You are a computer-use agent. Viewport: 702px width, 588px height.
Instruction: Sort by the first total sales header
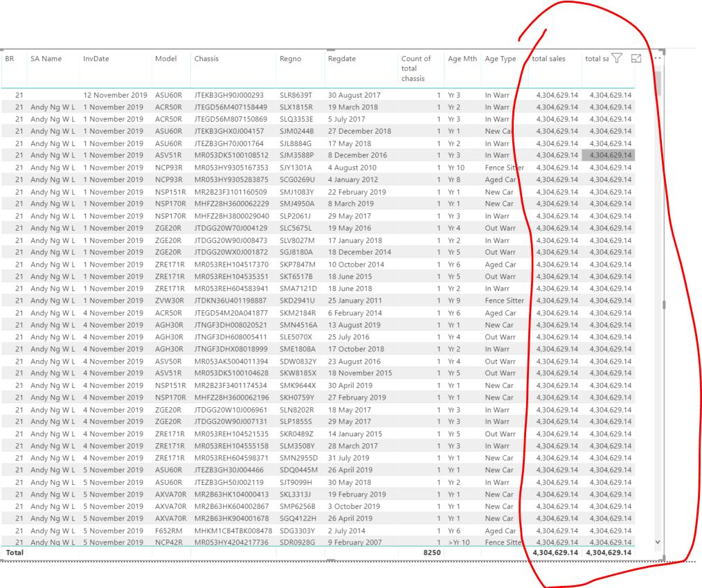pos(548,59)
